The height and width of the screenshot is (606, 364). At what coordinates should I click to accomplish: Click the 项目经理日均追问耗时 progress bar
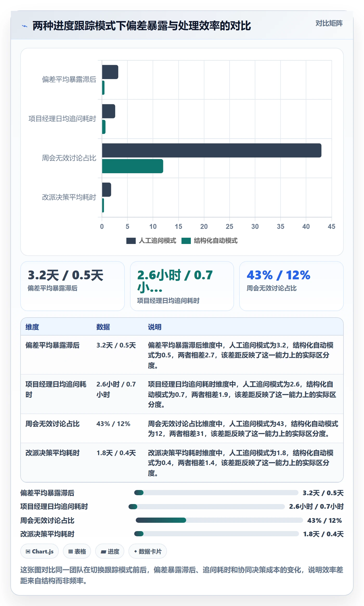coord(207,506)
